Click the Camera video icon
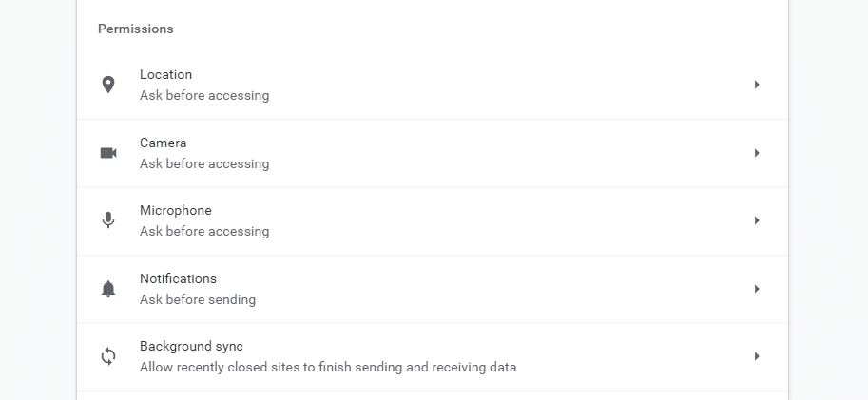Image resolution: width=868 pixels, height=400 pixels. pos(108,153)
